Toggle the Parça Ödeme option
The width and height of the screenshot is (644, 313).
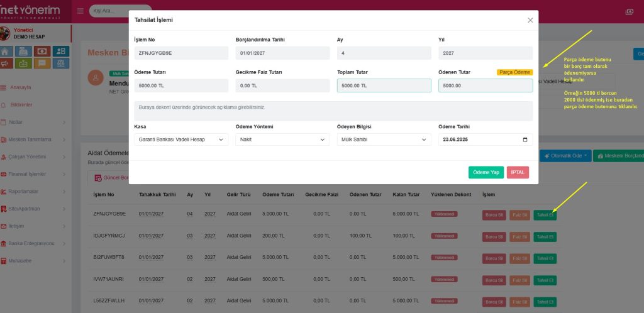[514, 72]
